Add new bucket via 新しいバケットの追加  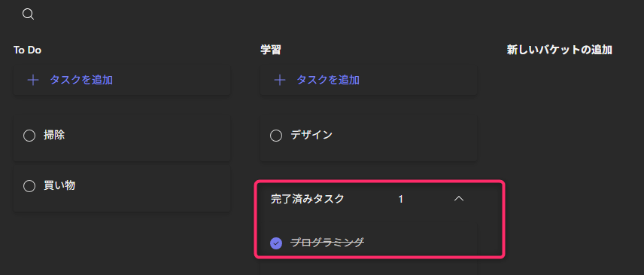(x=560, y=50)
